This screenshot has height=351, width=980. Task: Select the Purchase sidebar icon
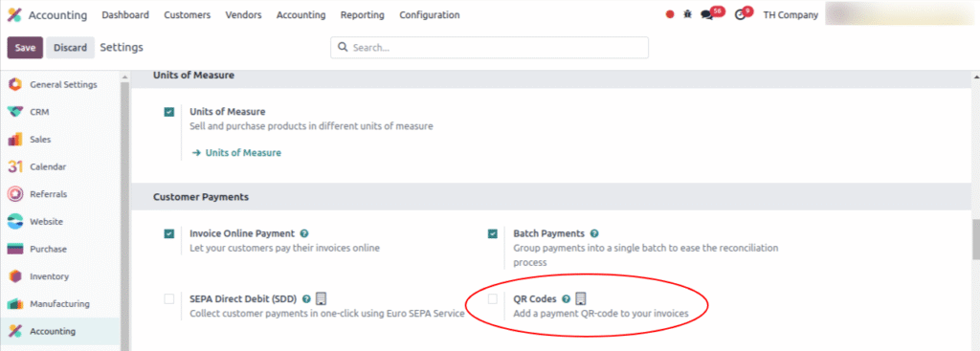point(15,250)
